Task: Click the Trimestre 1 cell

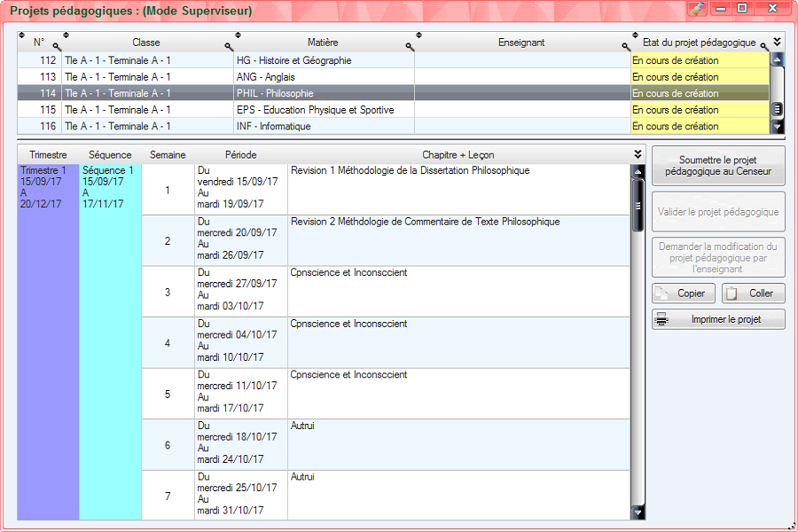Action: [49, 341]
